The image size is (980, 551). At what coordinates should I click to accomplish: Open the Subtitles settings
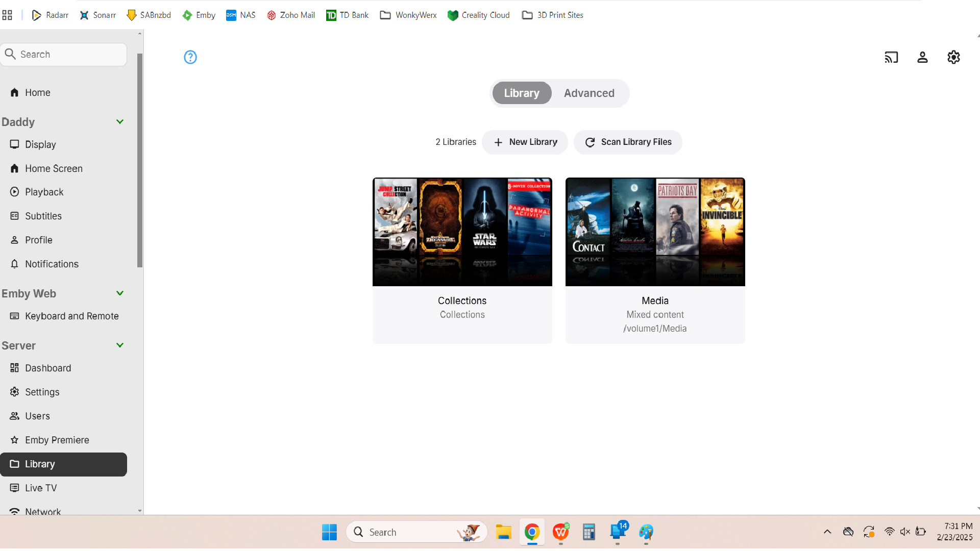[43, 216]
